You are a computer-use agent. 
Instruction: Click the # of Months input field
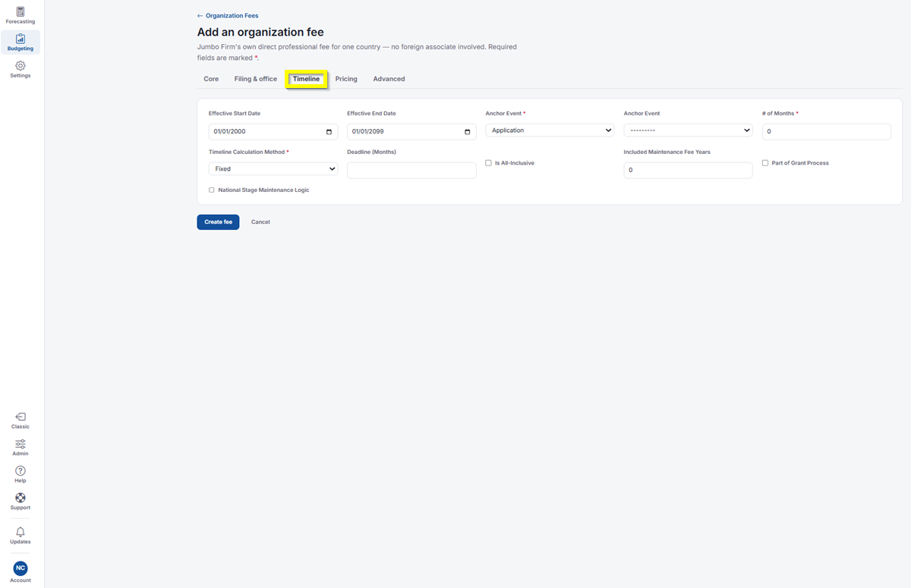(x=826, y=132)
